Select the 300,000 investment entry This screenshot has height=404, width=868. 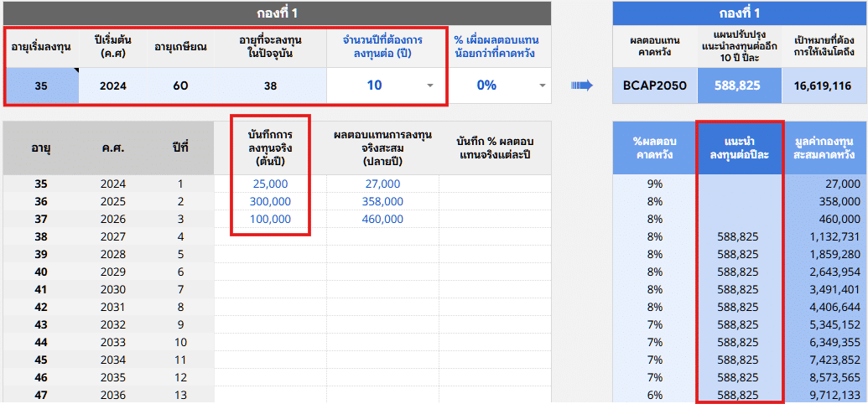coord(270,201)
